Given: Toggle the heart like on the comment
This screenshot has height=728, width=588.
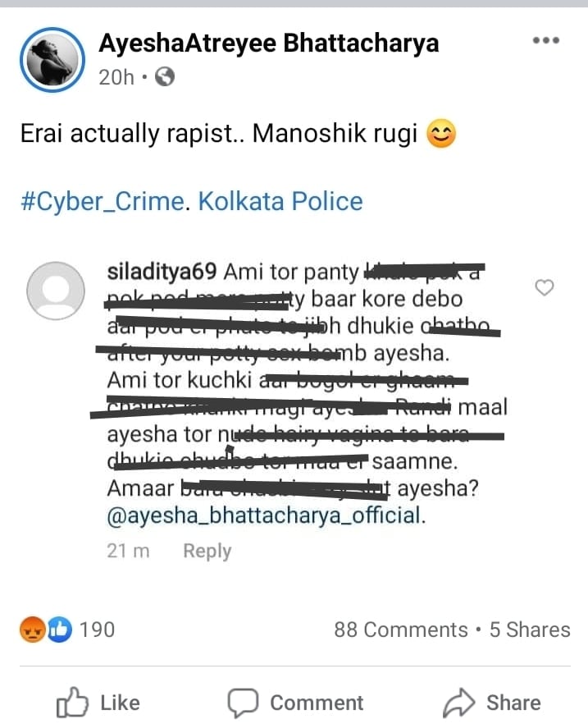Looking at the screenshot, I should point(545,287).
